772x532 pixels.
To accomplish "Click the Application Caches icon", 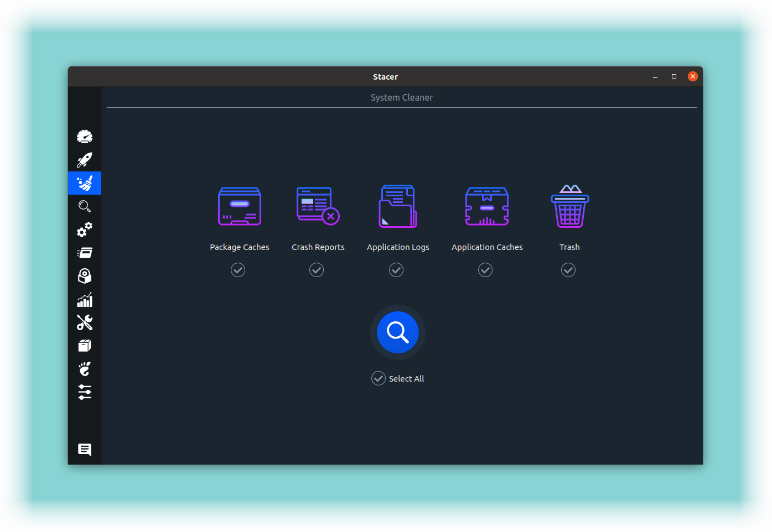I will click(487, 206).
